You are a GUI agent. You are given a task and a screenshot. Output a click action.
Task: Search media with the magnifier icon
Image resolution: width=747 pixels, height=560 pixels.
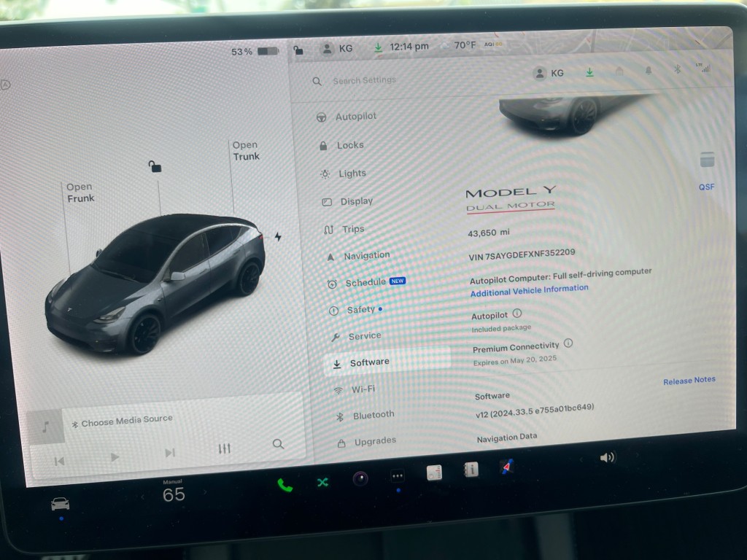pyautogui.click(x=278, y=444)
